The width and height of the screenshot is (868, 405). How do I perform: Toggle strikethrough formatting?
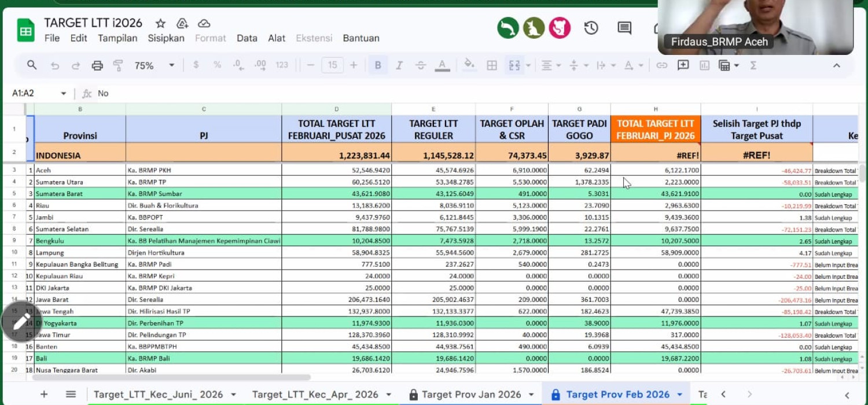[421, 65]
